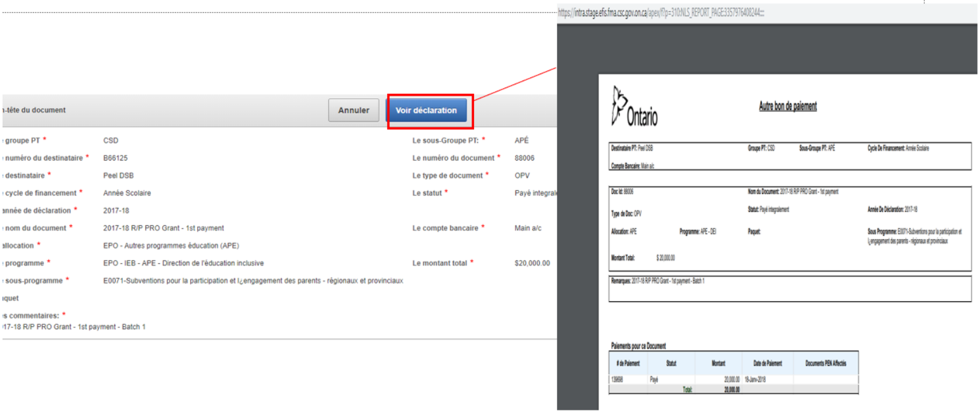Click the Voir déclaration button

coord(426,110)
